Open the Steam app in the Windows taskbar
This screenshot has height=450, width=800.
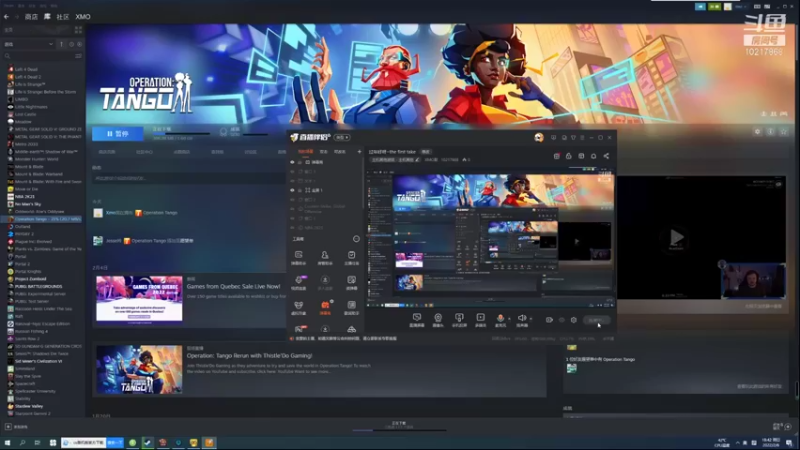click(x=147, y=442)
